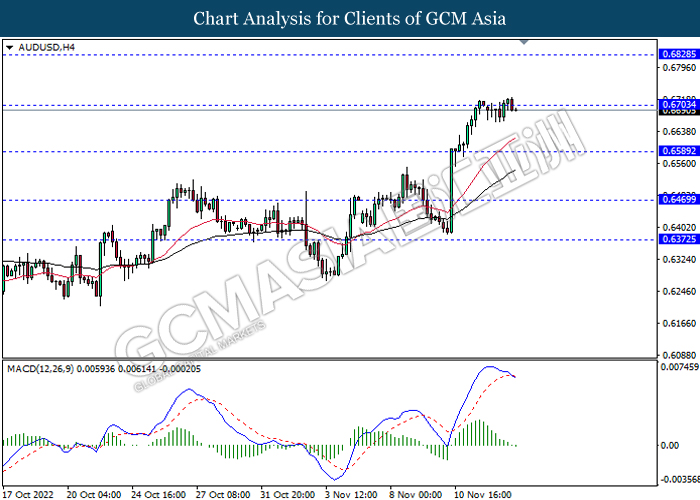Image resolution: width=700 pixels, height=500 pixels.
Task: Click the MACD 0.00 zero level value
Action: 670,446
